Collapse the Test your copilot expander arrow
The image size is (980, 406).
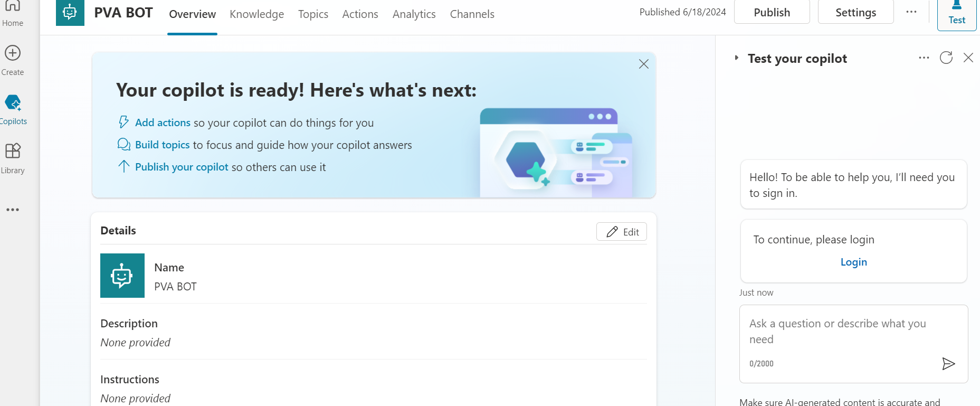click(x=737, y=58)
